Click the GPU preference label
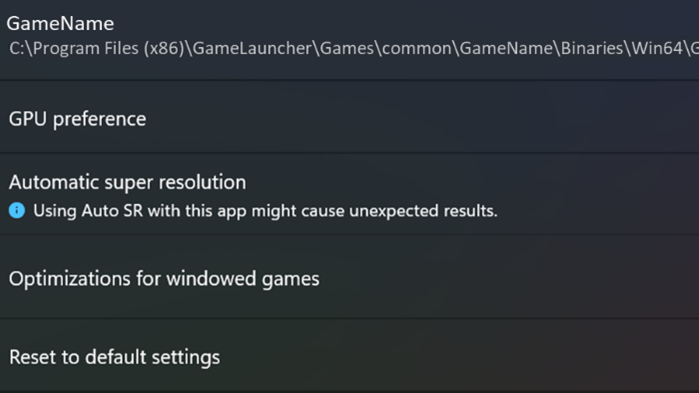Screen dimensions: 699x393 78,119
